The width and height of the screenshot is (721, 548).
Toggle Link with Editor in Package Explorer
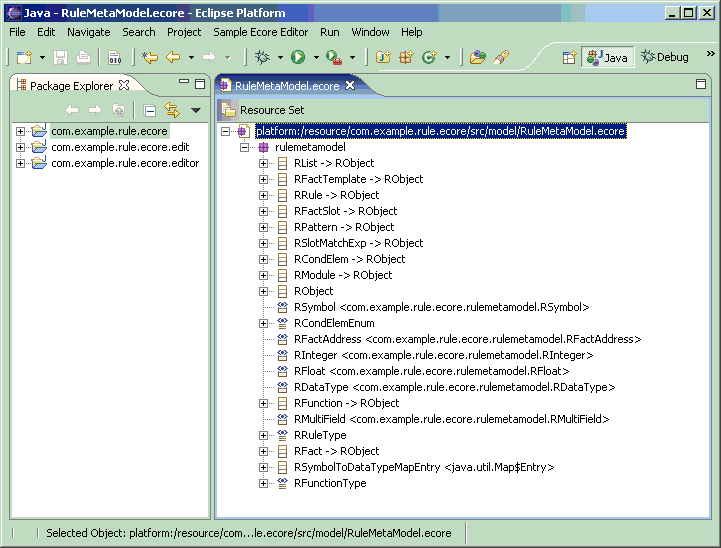coord(171,110)
